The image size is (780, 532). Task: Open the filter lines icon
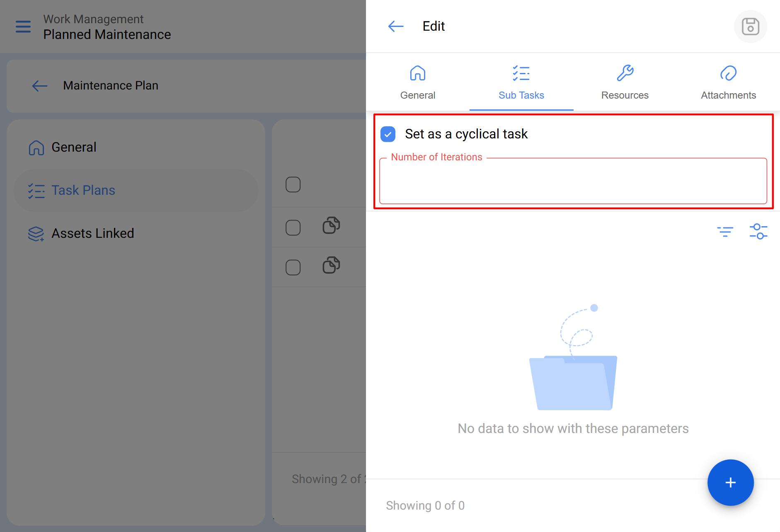pos(725,231)
